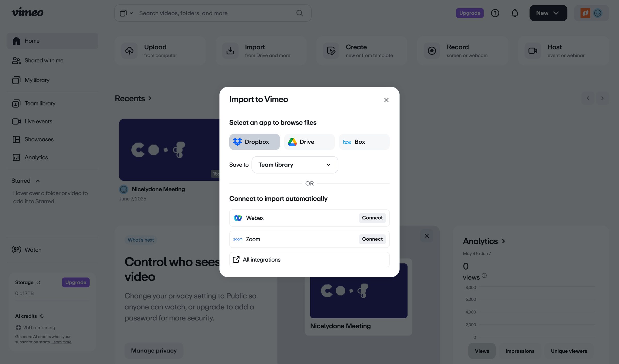619x364 pixels.
Task: Click the Storage info icon
Action: (x=38, y=282)
